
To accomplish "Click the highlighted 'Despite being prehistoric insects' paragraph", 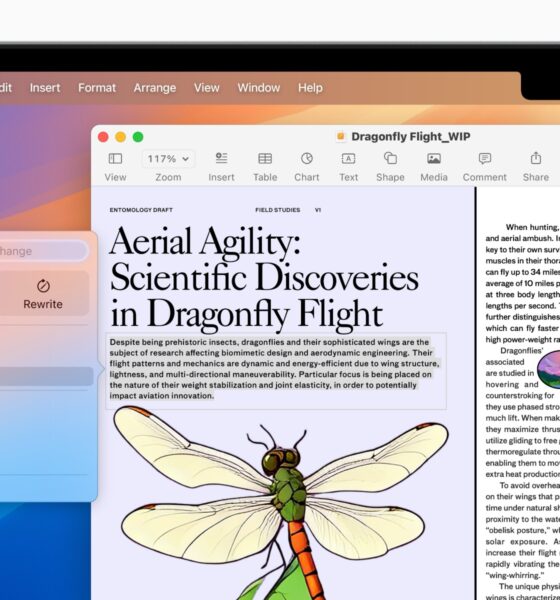I will click(x=274, y=369).
